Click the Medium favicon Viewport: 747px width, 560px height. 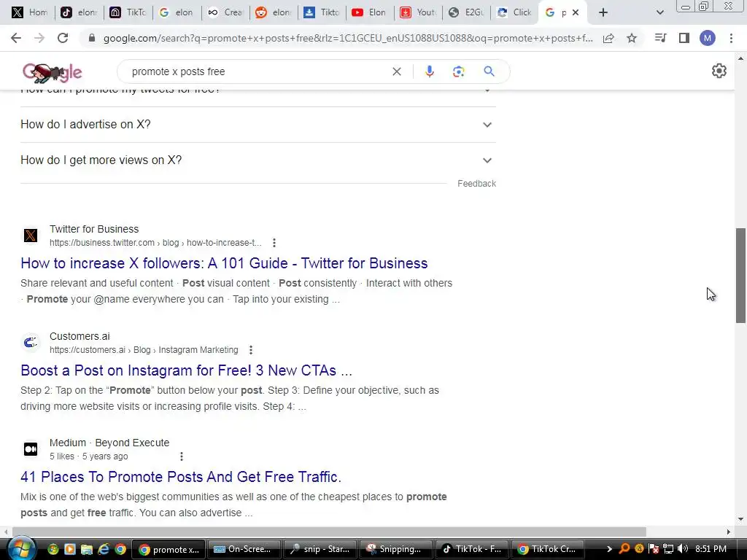click(x=31, y=449)
